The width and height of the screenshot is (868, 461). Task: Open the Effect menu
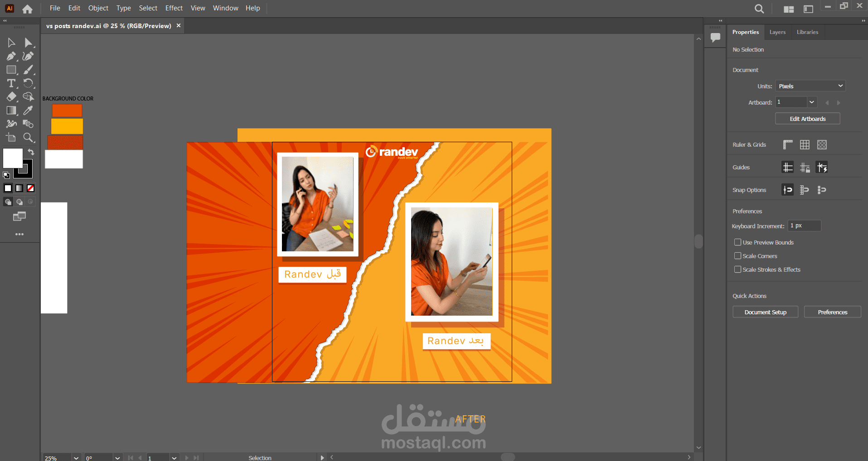(x=174, y=8)
